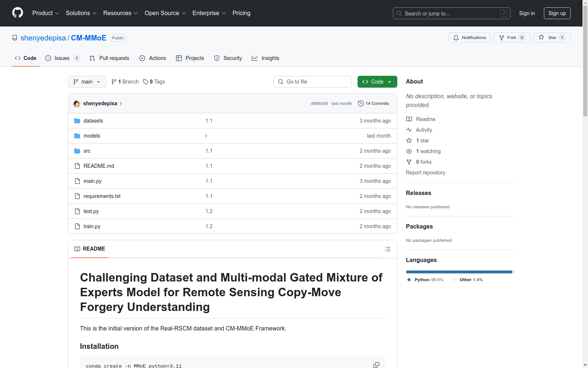Expand the Resources menu
Image resolution: width=588 pixels, height=368 pixels.
[x=120, y=13]
